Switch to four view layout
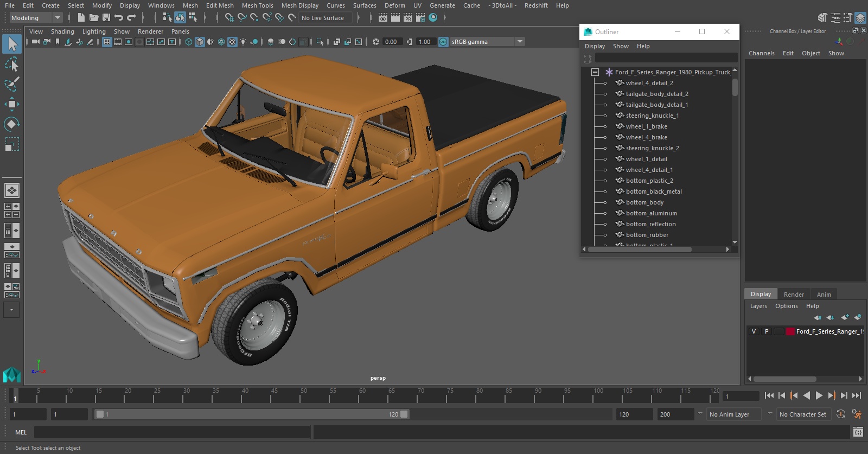Viewport: 868px width, 454px height. pos(12,210)
